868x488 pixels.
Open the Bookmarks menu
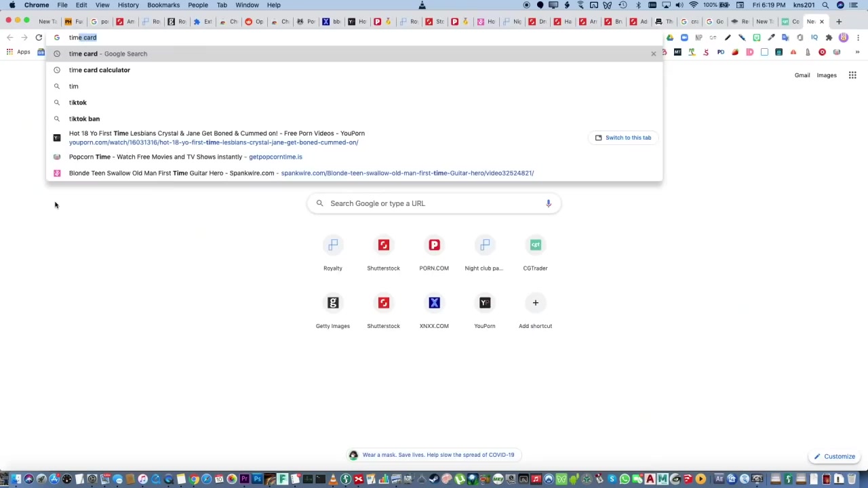point(163,5)
